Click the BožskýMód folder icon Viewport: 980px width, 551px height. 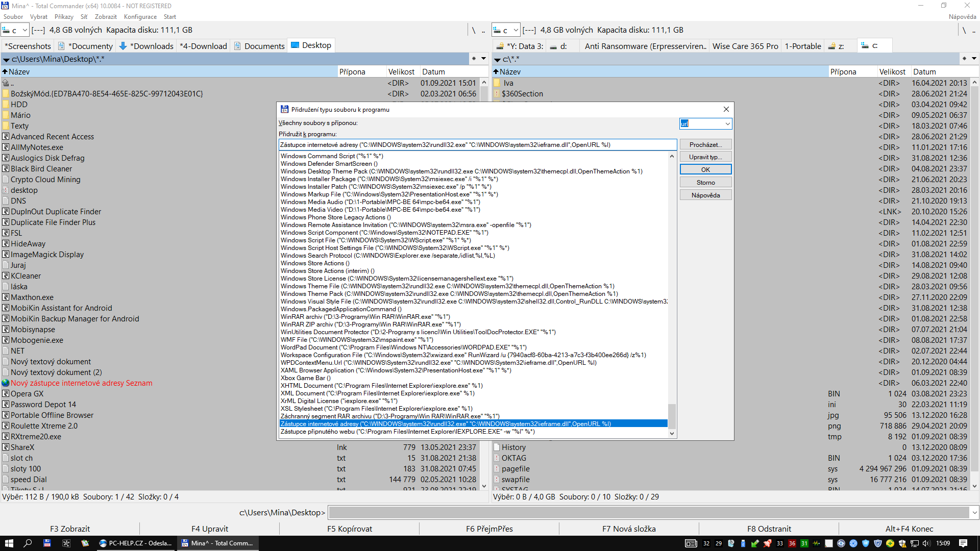(6, 94)
